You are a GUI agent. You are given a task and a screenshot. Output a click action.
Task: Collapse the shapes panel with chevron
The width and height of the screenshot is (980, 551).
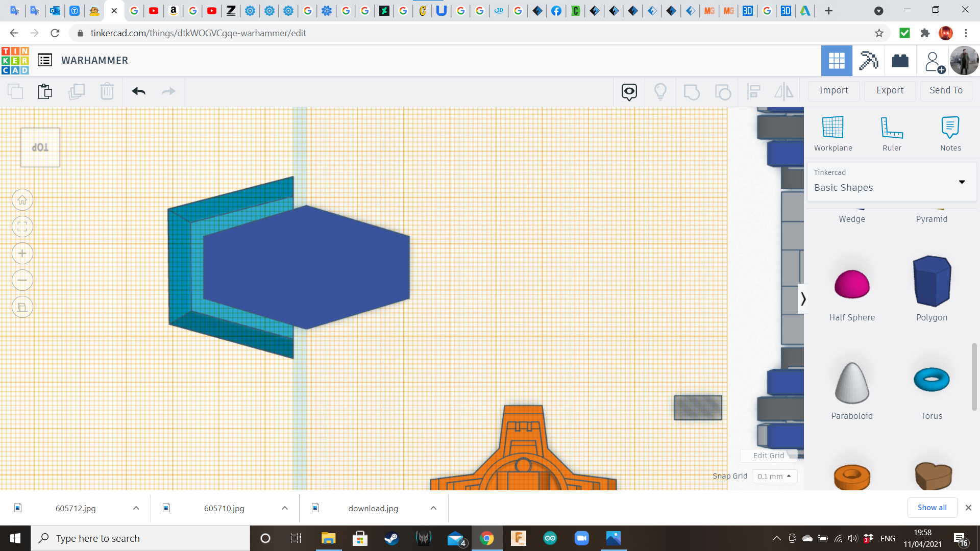[802, 298]
